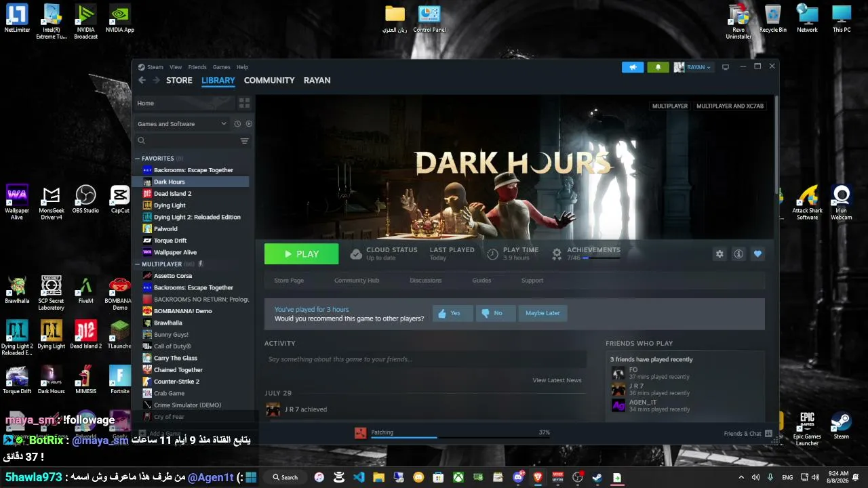Viewport: 868px width, 488px height.
Task: Open the OBS Studio desktop icon
Action: [x=85, y=200]
